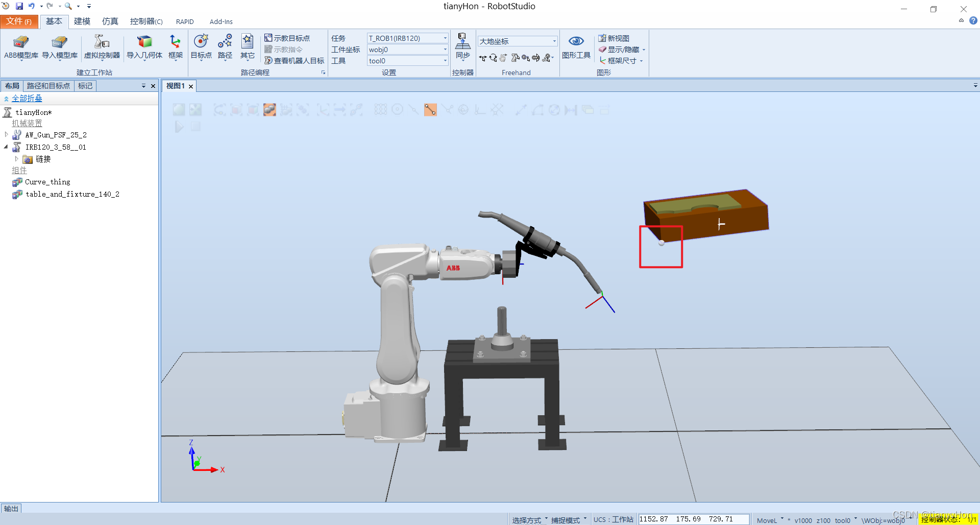Toggle Snap Object mode in viewport toolbar
The width and height of the screenshot is (980, 525).
click(380, 109)
